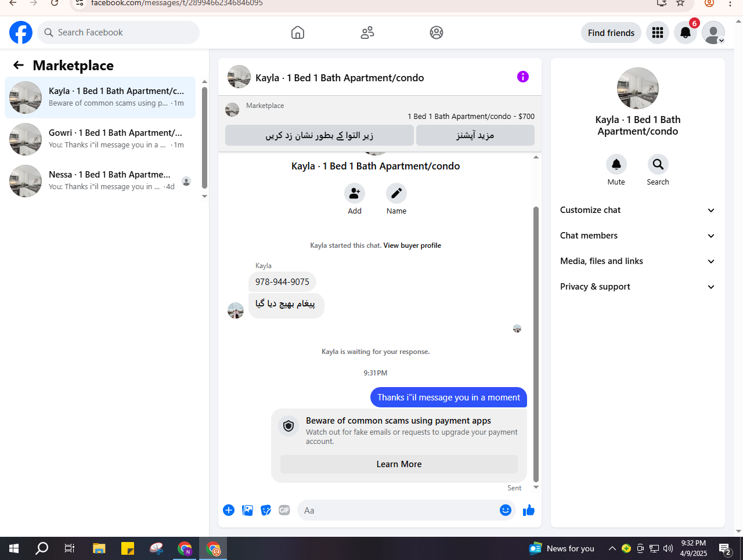Click Learn More about scams
The width and height of the screenshot is (743, 560).
(x=399, y=464)
